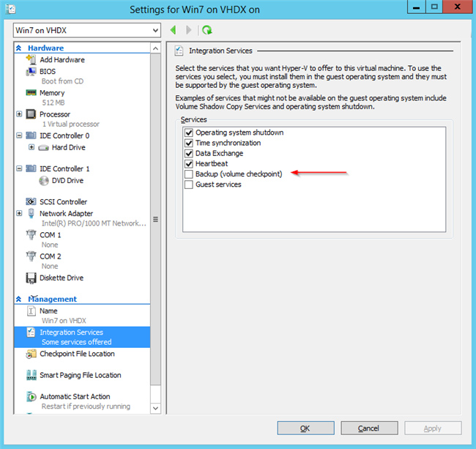Viewport: 476px width, 449px height.
Task: Enable the Backup (volume checkpoint) checkbox
Action: tap(189, 174)
